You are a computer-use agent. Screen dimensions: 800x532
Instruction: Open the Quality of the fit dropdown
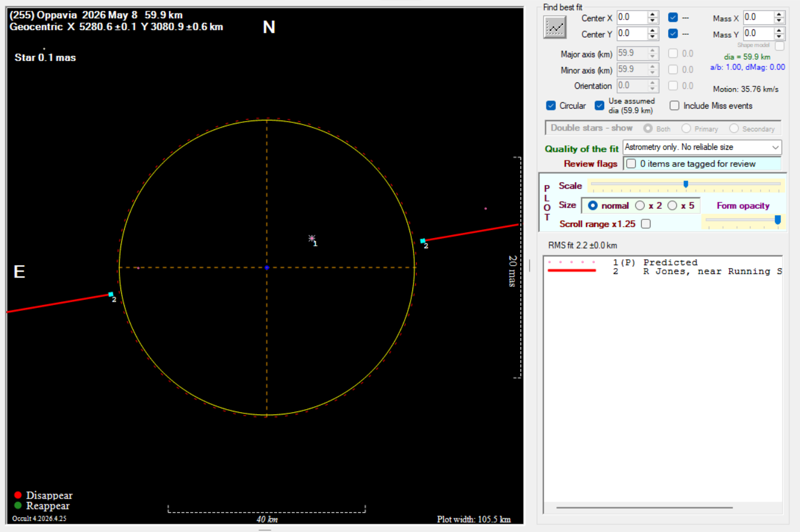pos(702,148)
